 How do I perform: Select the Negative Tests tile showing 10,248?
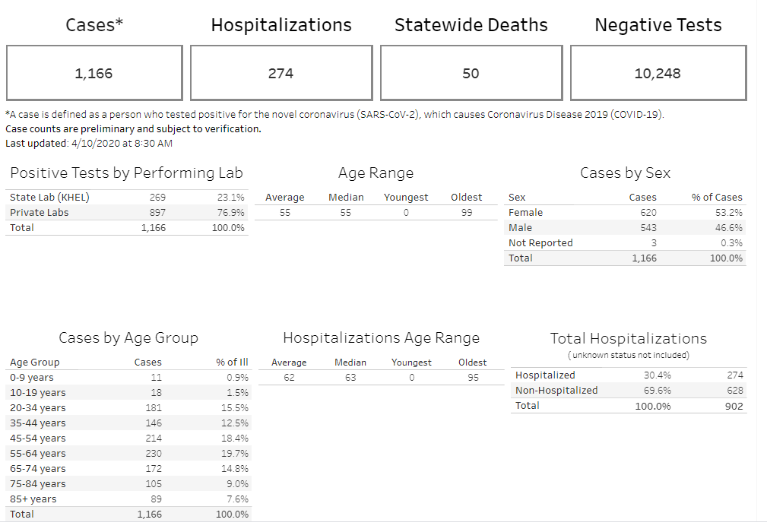(658, 73)
